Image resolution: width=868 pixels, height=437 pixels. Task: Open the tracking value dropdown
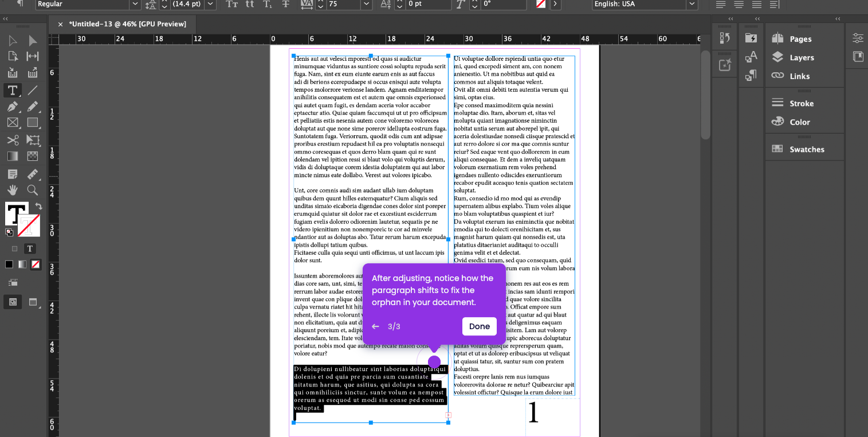[367, 4]
